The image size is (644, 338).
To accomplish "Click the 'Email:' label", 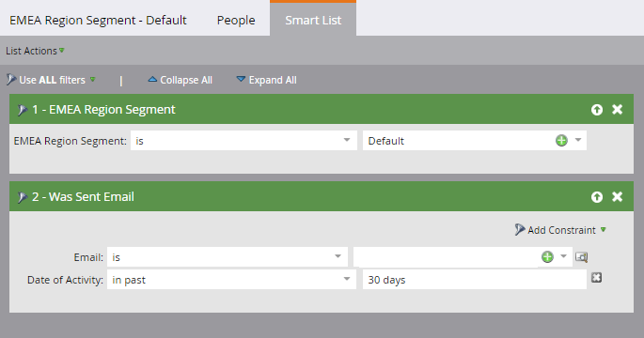I will click(88, 257).
